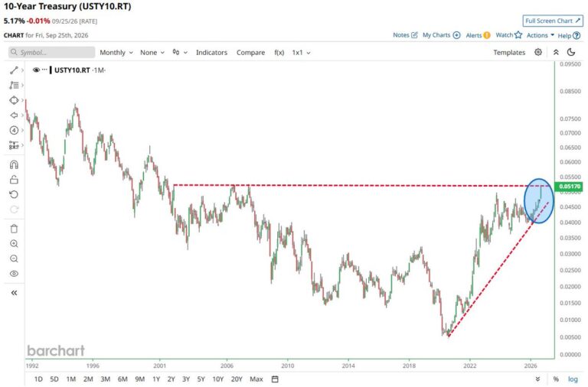Open Notes for this symbol
The image size is (588, 387).
(x=405, y=35)
